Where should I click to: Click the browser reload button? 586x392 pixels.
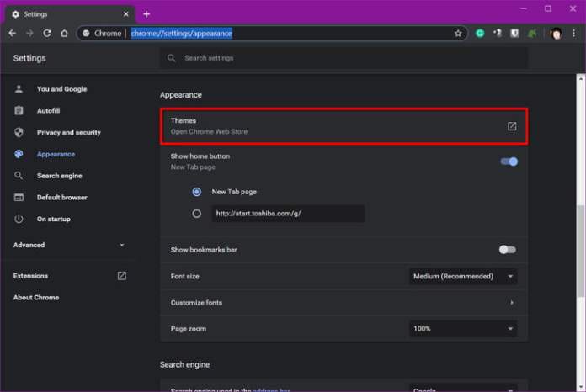click(46, 33)
